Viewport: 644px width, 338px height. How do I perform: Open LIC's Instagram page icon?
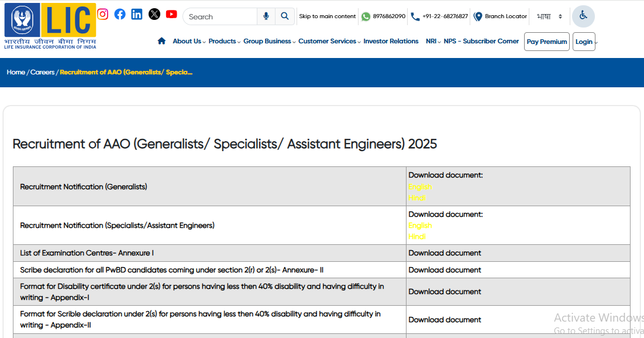click(102, 14)
